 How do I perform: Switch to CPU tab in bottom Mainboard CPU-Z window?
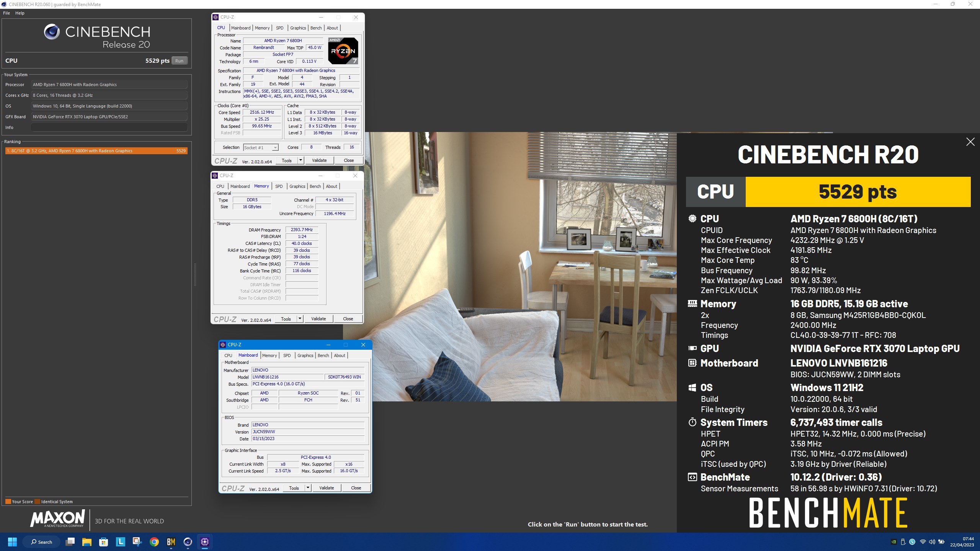tap(229, 355)
